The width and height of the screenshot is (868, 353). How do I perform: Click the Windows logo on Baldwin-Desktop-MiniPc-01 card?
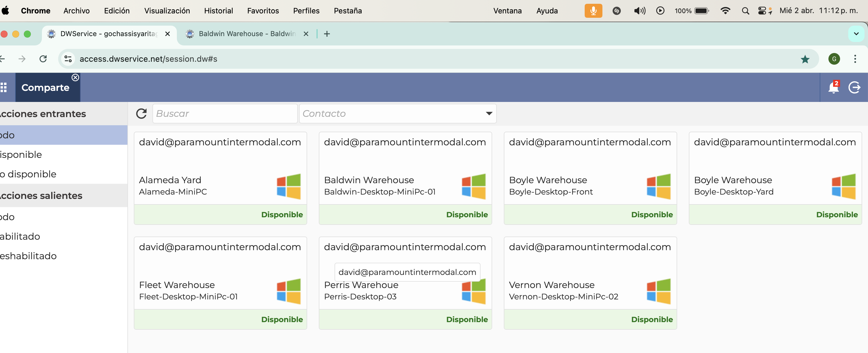coord(474,186)
